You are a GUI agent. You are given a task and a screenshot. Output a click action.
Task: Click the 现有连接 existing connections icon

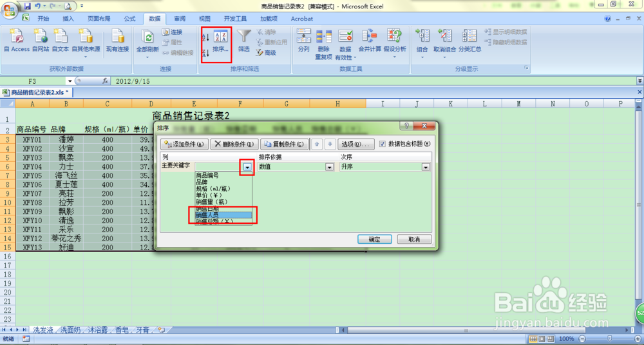(117, 40)
